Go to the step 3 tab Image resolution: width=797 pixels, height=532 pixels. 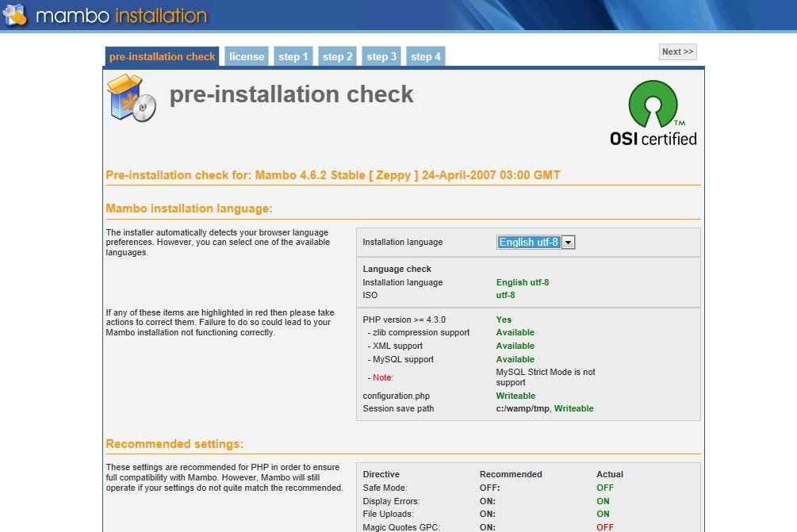click(381, 56)
